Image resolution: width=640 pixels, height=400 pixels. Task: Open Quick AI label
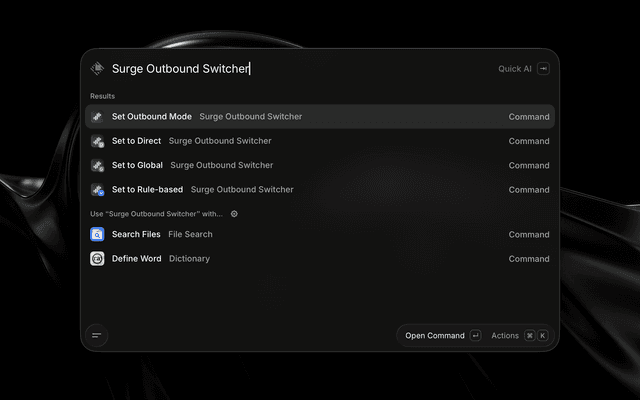tap(515, 69)
